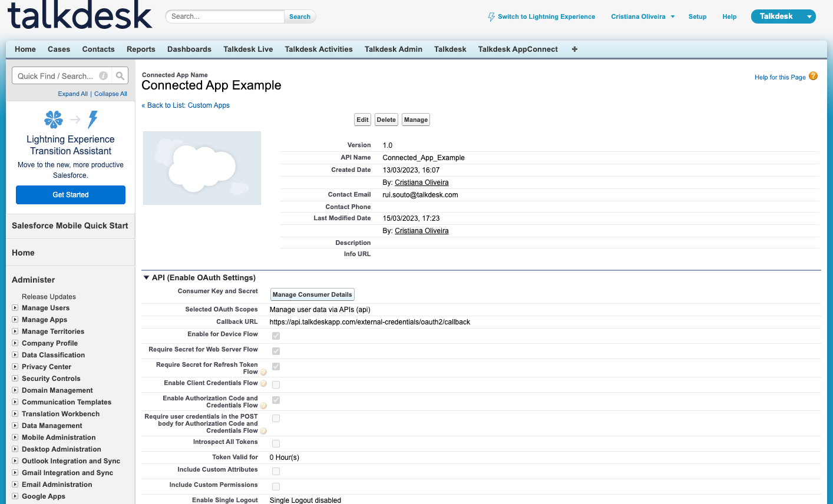Open the Reports tab
Image resolution: width=833 pixels, height=504 pixels.
click(141, 49)
